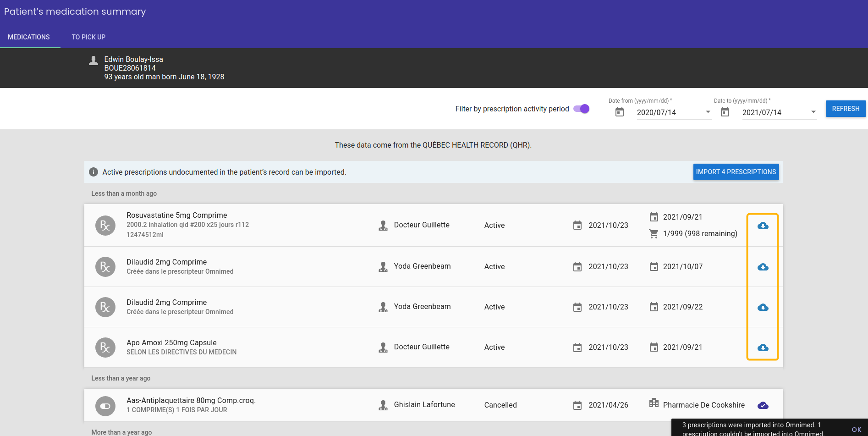The height and width of the screenshot is (436, 868).
Task: Click the Rx icon of Dilaudid row dated 2021/09/22
Action: click(105, 307)
